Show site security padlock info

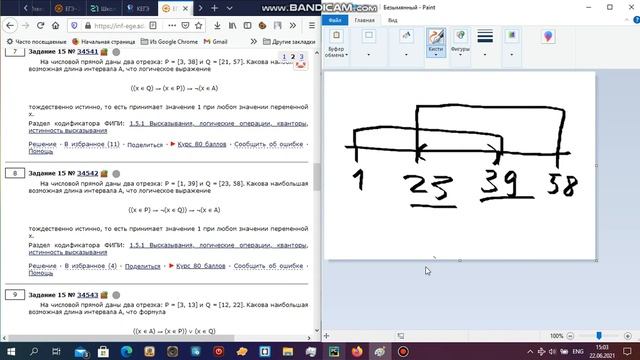coord(87,26)
